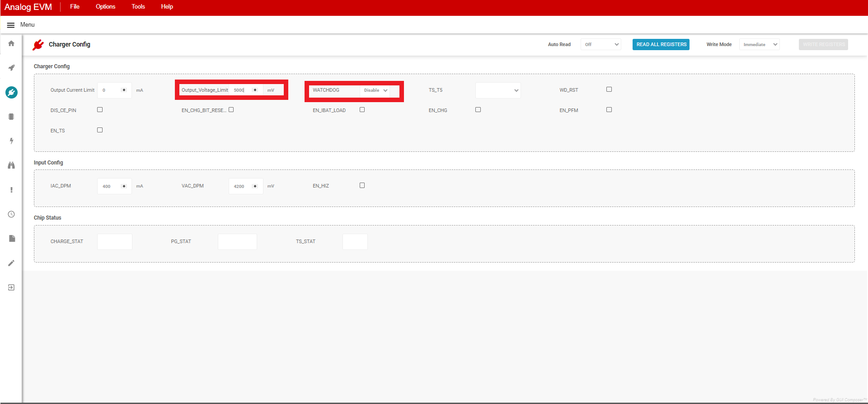
Task: Check the WD_RST checkbox
Action: pyautogui.click(x=609, y=89)
